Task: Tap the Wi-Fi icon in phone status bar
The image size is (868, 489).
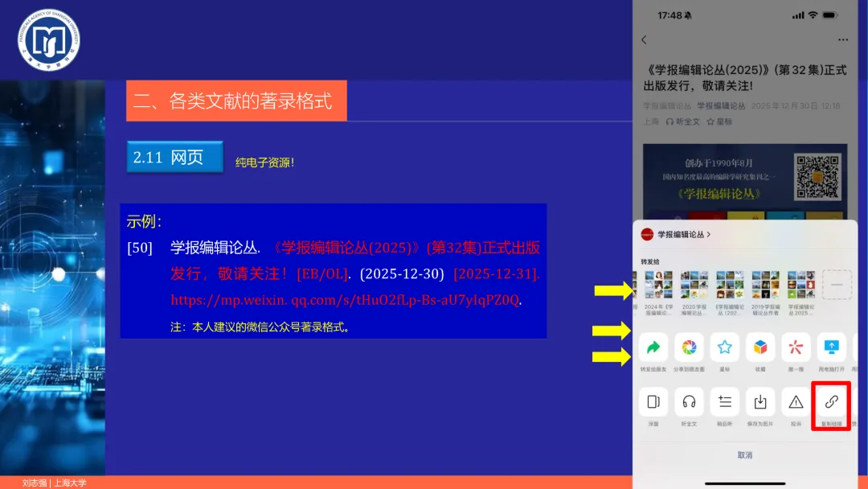Action: pyautogui.click(x=812, y=15)
